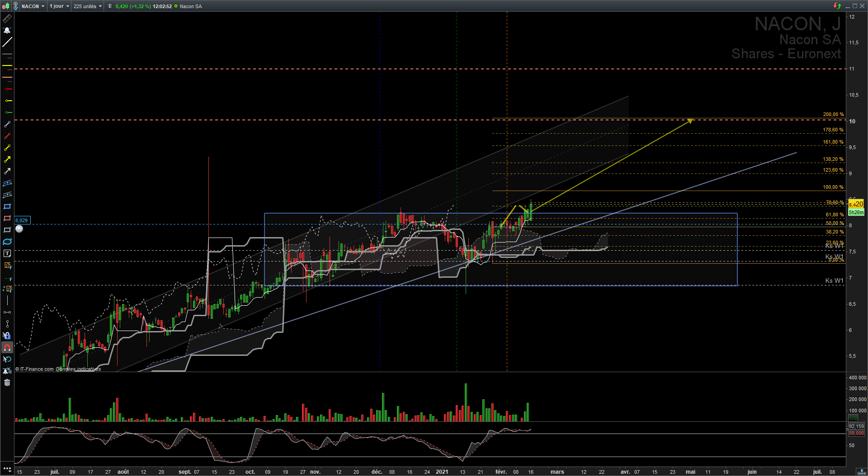The image size is (868, 476).
Task: Select the white diagonal line tool
Action: click(x=7, y=42)
